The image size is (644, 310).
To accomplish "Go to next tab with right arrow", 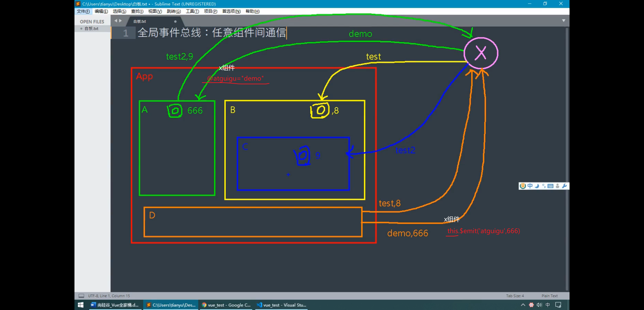I will point(120,21).
